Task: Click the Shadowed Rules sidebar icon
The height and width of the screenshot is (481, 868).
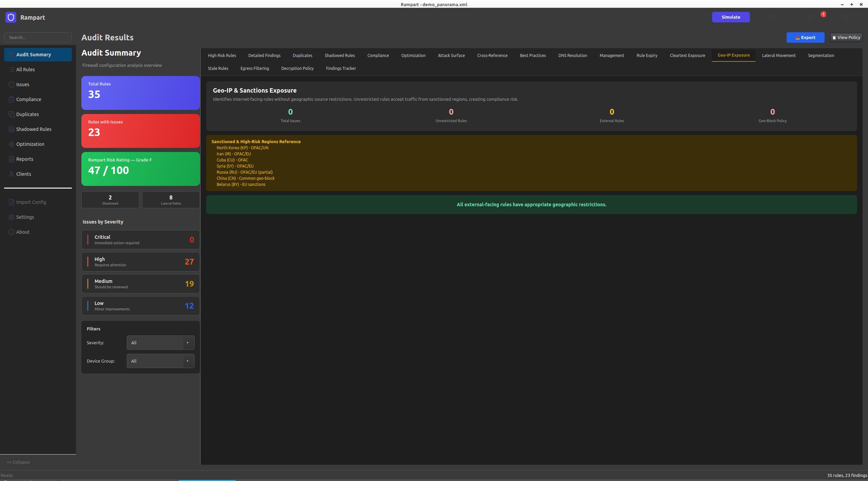Action: 12,129
